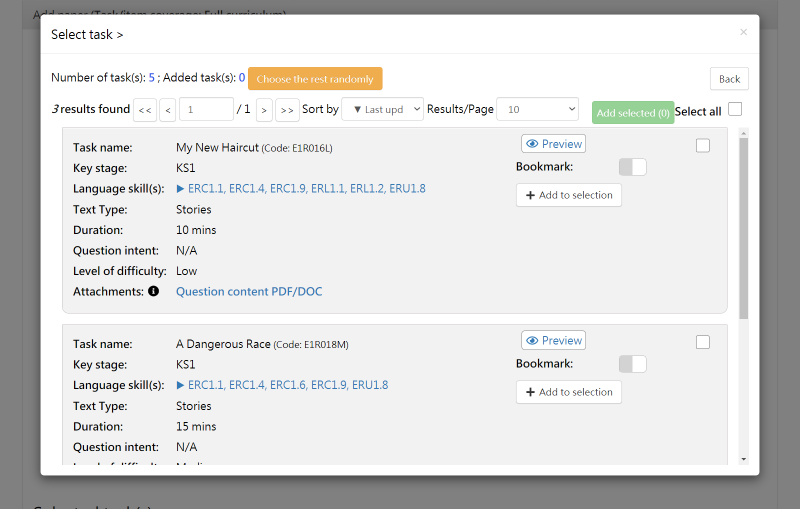Expand language skills for My New Haircut
Image resolution: width=800 pixels, height=509 pixels.
tap(181, 189)
